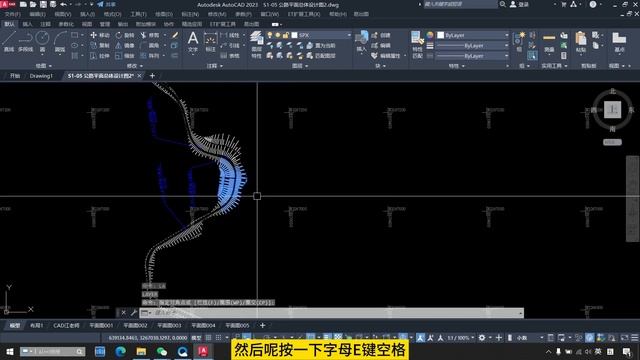The image size is (640, 360).
Task: Expand the 图层 Layers panel
Action: point(300,66)
